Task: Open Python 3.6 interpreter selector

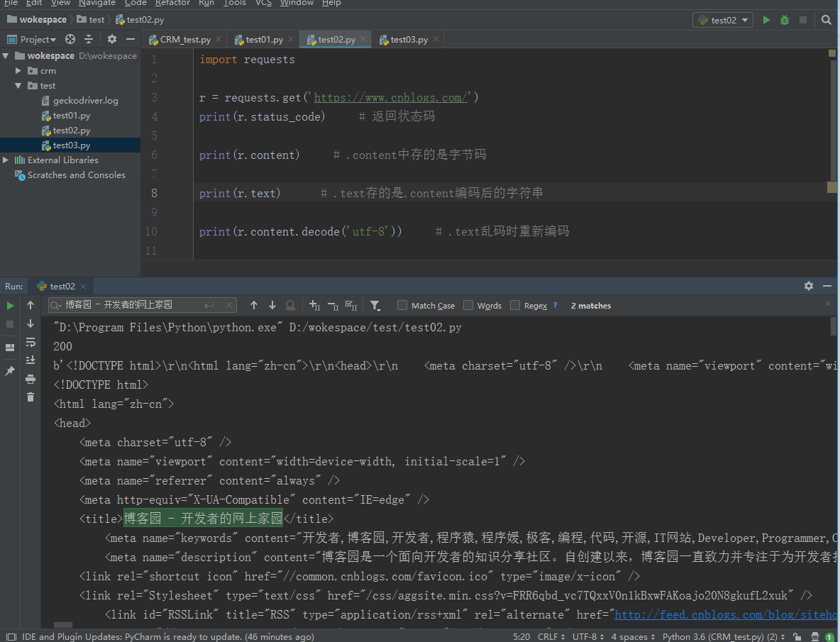Action: [723, 636]
